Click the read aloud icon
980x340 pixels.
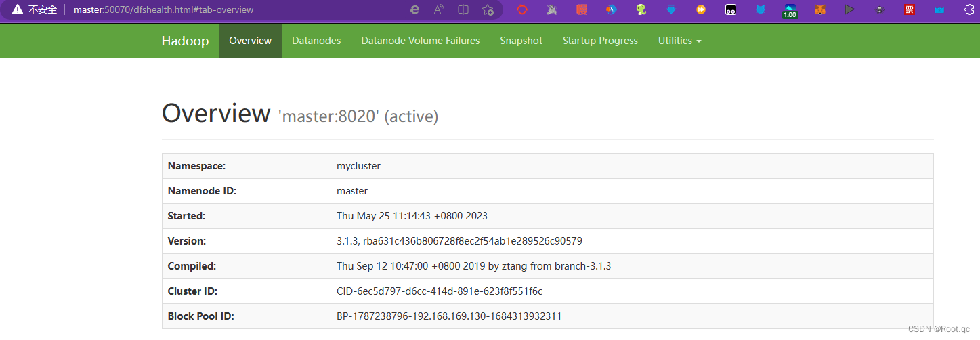[x=439, y=9]
